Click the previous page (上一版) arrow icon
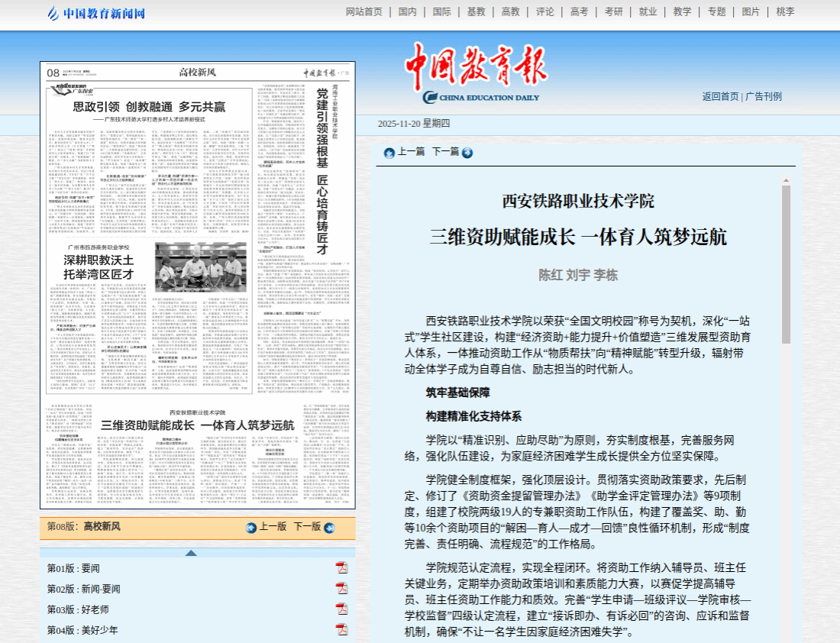The height and width of the screenshot is (643, 840). pos(251,528)
